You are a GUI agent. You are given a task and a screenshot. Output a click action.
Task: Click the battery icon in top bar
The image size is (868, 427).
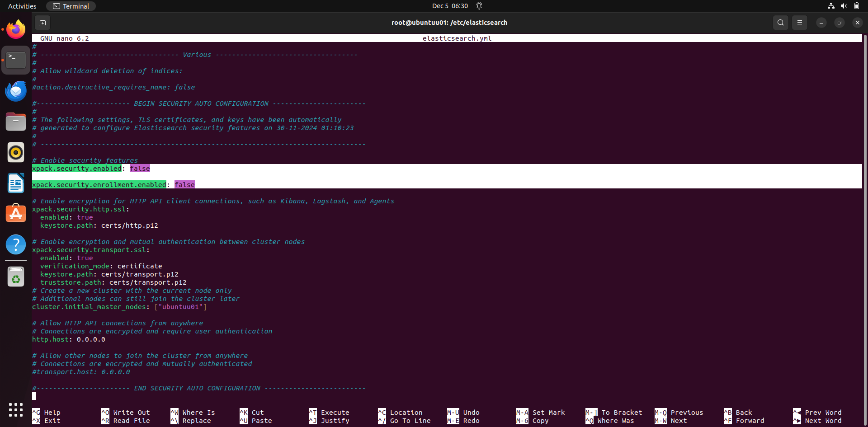pyautogui.click(x=856, y=6)
